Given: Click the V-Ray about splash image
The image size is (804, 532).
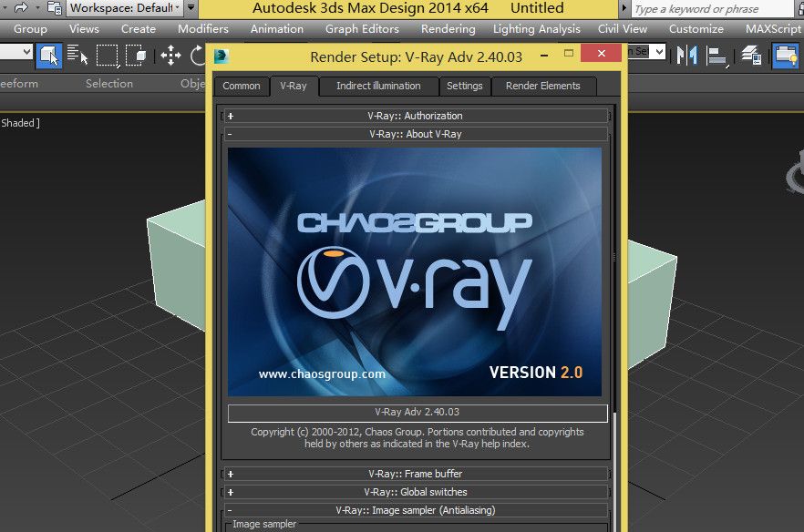Looking at the screenshot, I should click(414, 272).
